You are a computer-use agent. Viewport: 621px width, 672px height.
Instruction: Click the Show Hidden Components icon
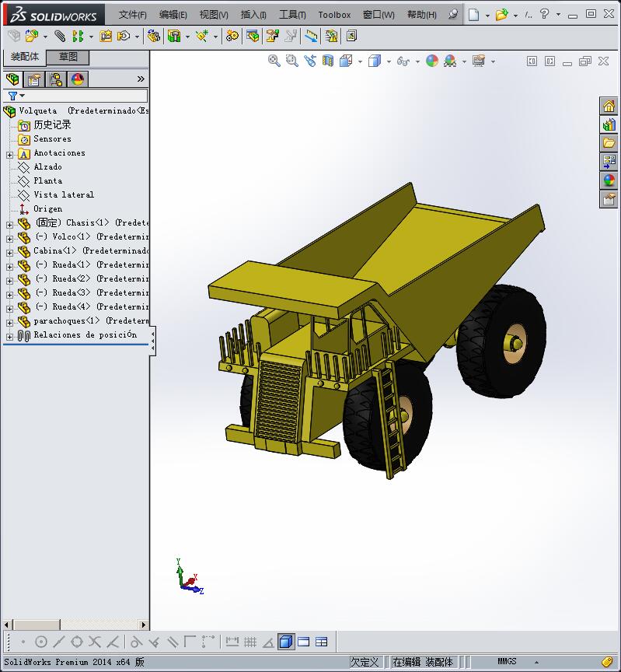153,36
